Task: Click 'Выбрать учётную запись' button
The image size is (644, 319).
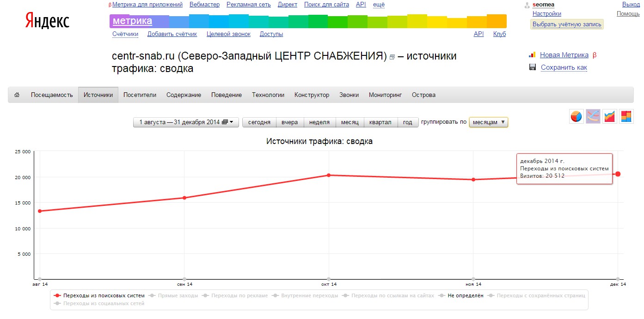Action: (567, 24)
